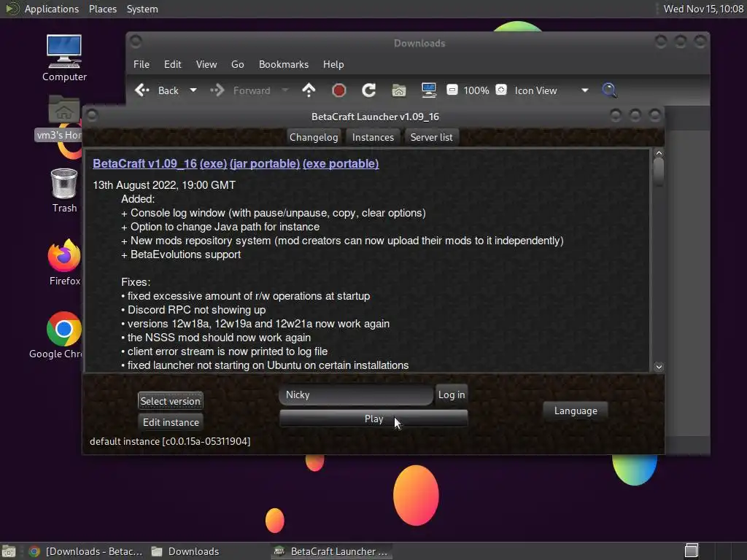
Task: Open the BetaCraft v1.09_16 link
Action: click(x=145, y=163)
